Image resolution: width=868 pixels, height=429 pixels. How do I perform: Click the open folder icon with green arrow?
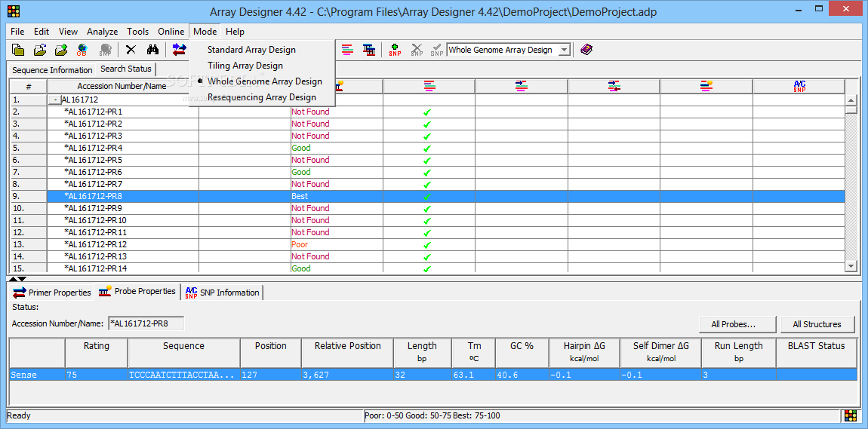point(61,50)
